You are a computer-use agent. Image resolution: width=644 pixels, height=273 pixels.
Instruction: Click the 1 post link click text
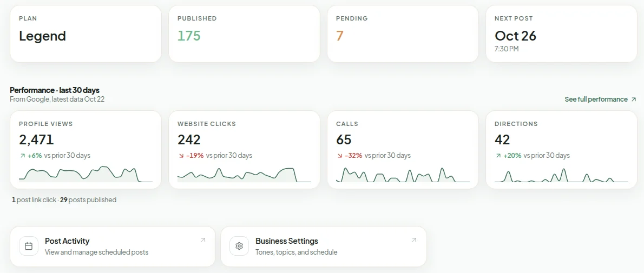(x=34, y=200)
